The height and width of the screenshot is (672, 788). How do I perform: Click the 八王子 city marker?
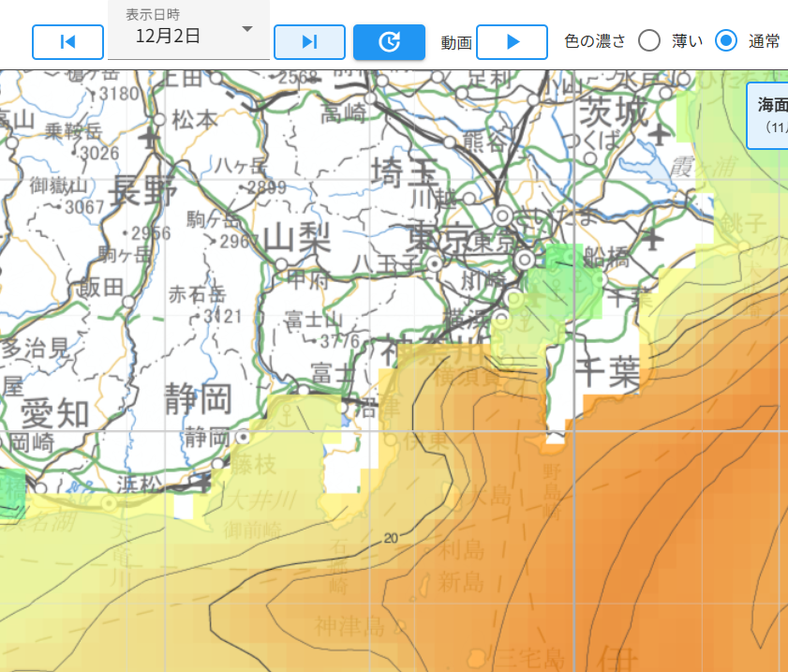pos(434,265)
